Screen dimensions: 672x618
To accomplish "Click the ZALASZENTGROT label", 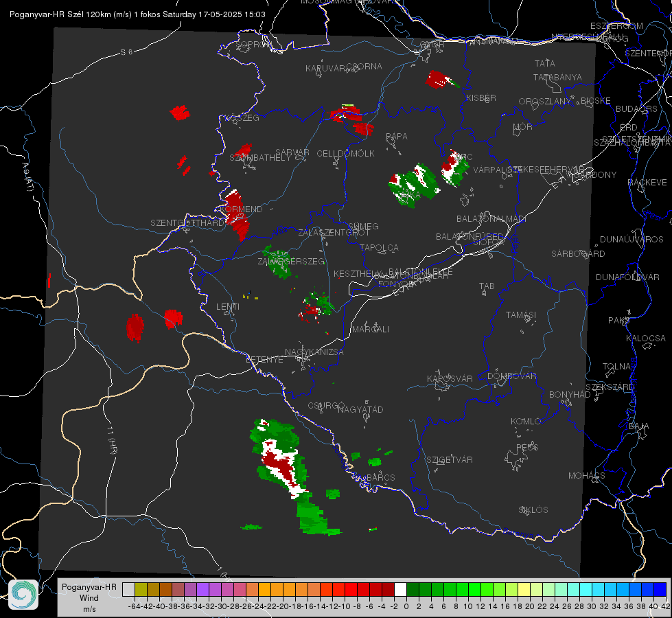I will pyautogui.click(x=334, y=233).
